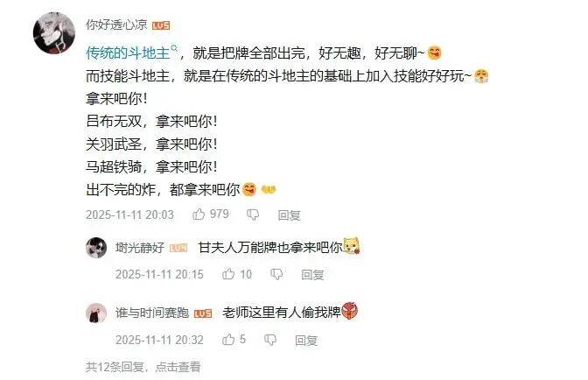Click the search icon next to 传统的斗地主
Image resolution: width=588 pixels, height=380 pixels.
(174, 48)
